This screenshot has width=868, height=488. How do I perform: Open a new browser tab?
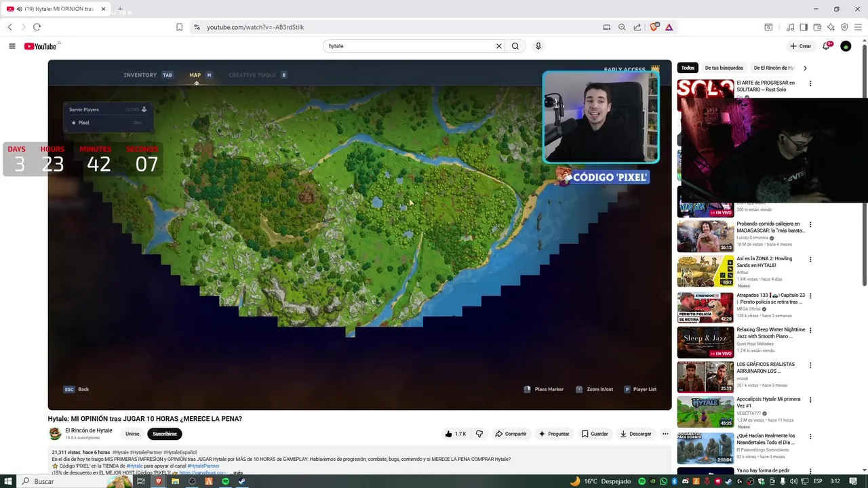(x=120, y=9)
